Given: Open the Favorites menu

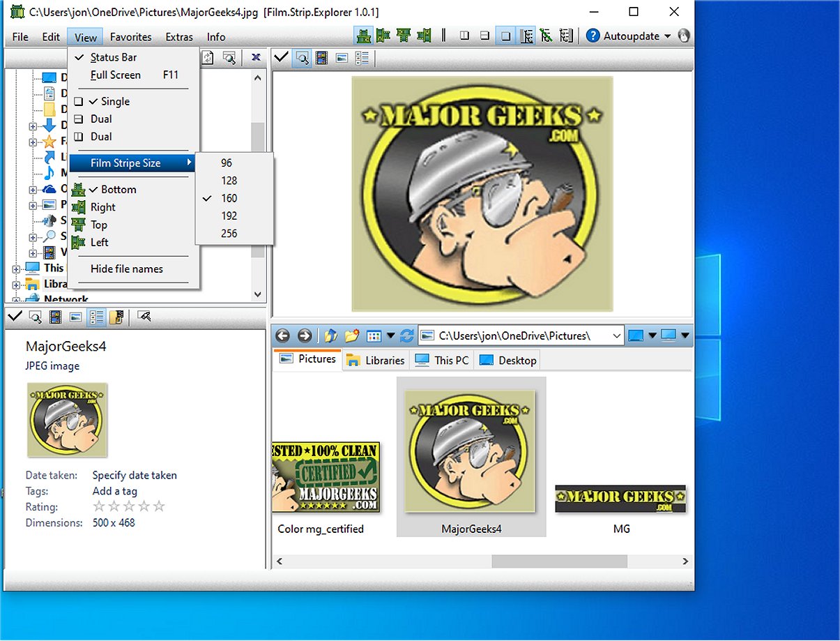Looking at the screenshot, I should point(130,37).
